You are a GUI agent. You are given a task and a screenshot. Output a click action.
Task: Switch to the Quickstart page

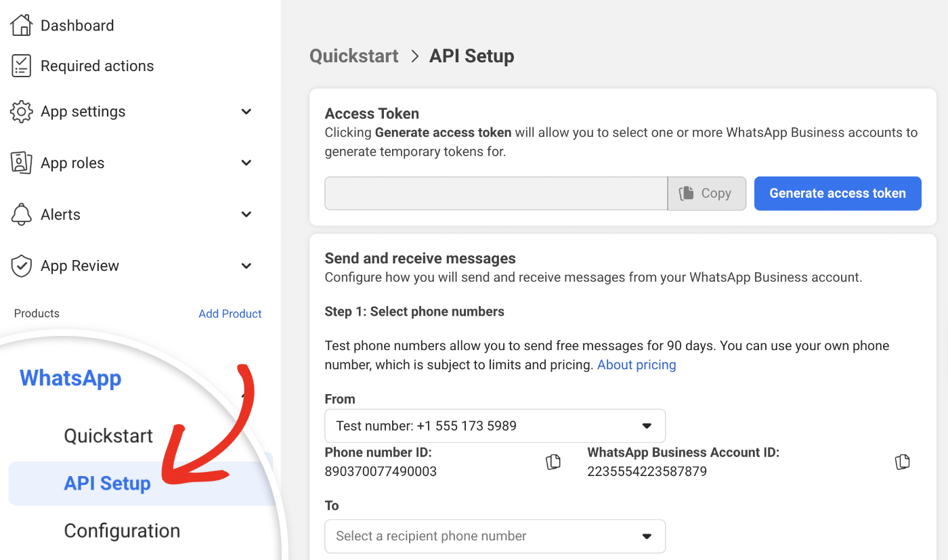108,435
